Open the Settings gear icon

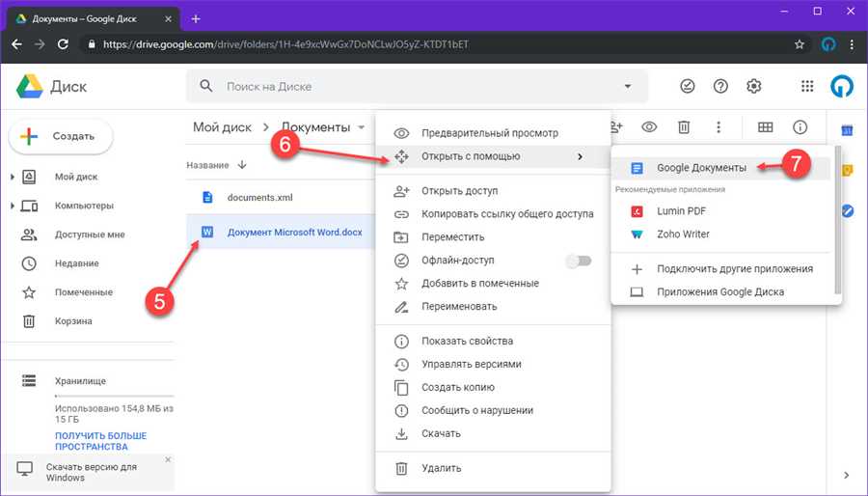[x=753, y=86]
